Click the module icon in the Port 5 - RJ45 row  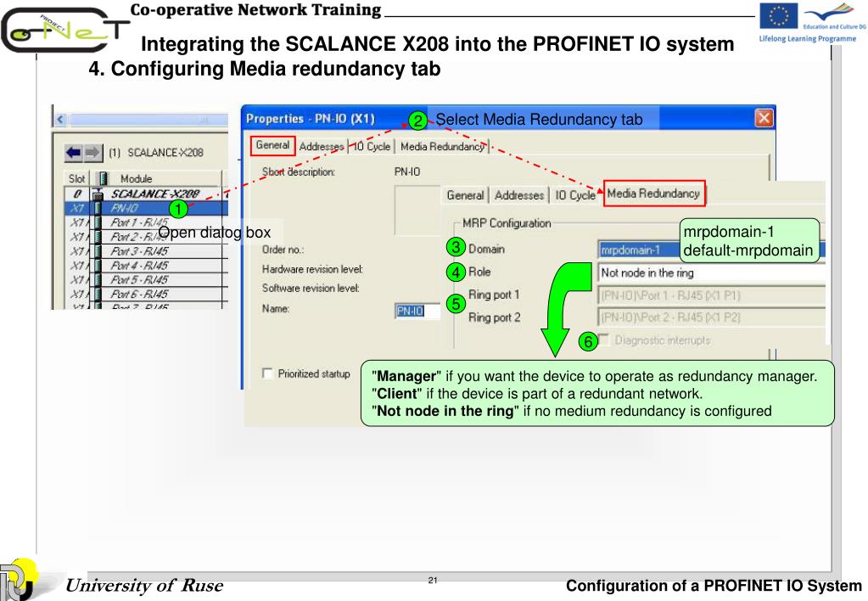pos(98,280)
